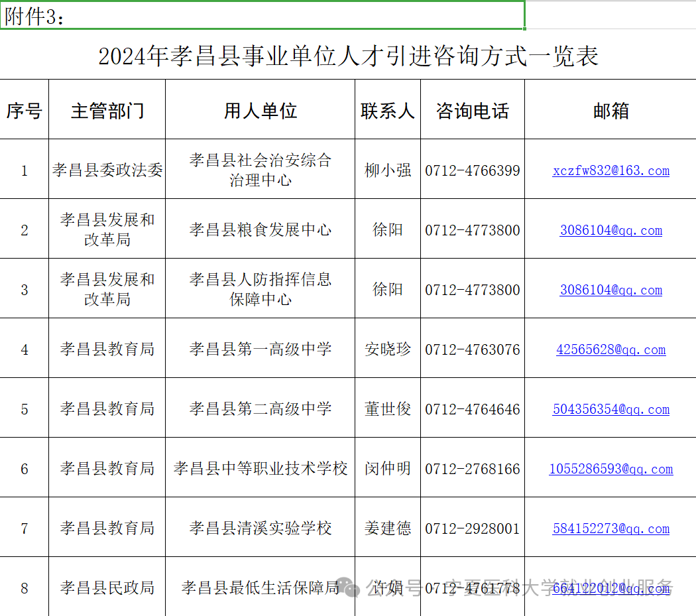696x616 pixels.
Task: Select the 用人单位 header cell
Action: pos(260,109)
